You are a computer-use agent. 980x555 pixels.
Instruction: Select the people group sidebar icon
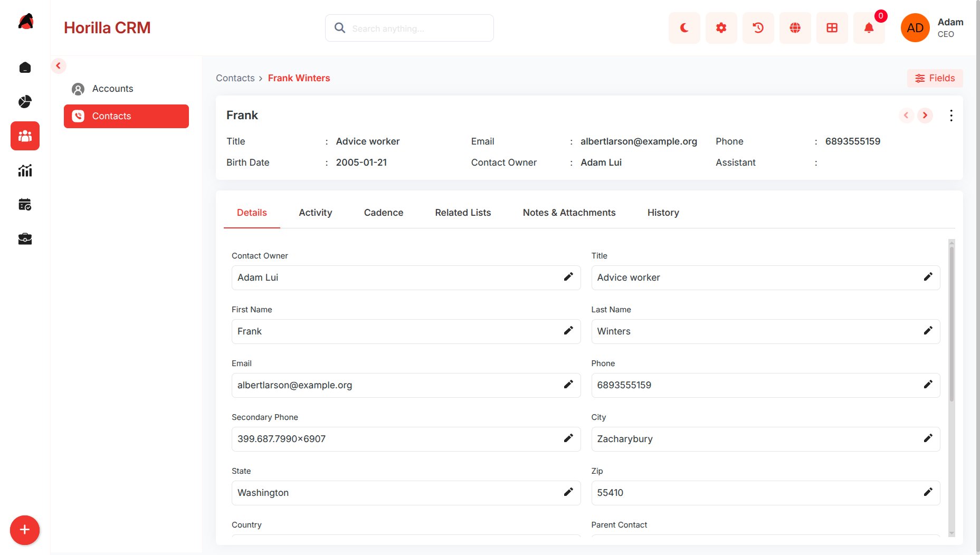coord(25,136)
